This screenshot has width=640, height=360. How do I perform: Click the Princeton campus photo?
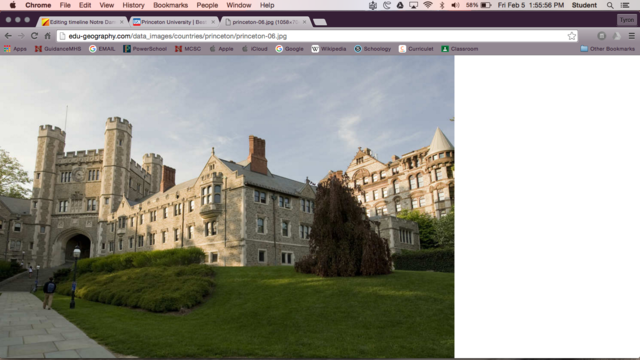click(x=227, y=207)
